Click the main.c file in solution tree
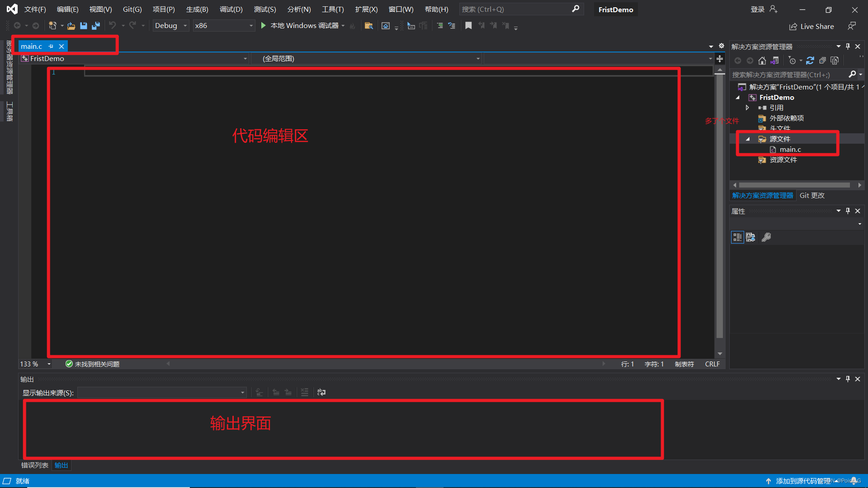 789,149
